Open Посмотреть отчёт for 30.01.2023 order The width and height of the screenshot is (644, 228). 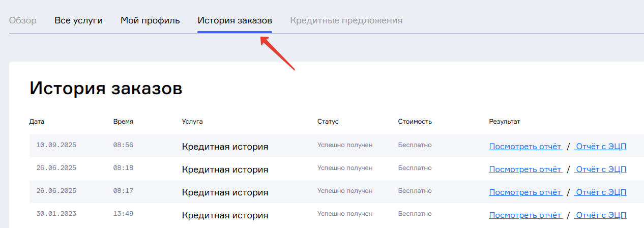tap(525, 215)
